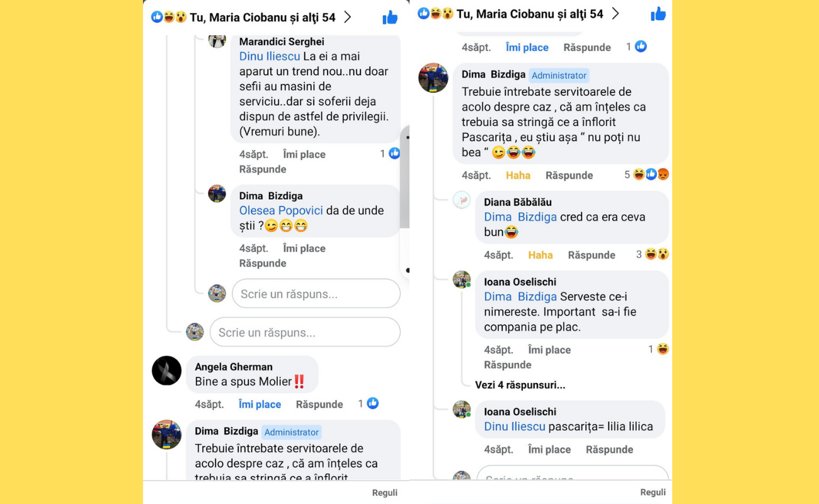The image size is (819, 504).
Task: Click 'Răspunde' under Angela Gherman's comment
Action: [319, 404]
